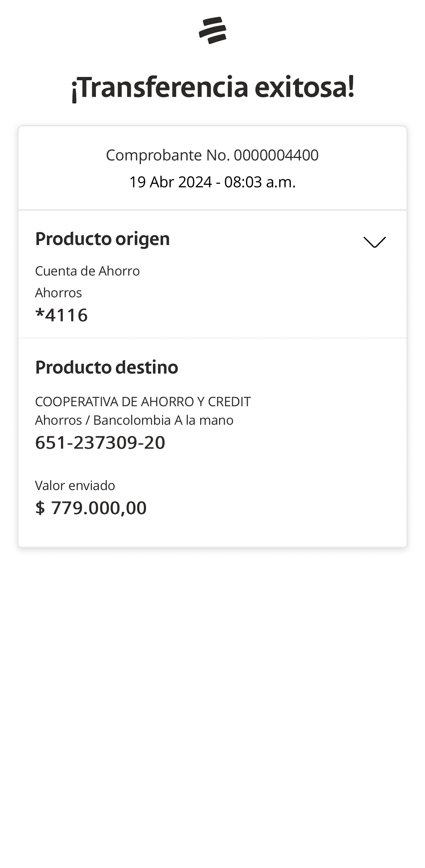The image size is (425, 868).
Task: Select COOPERATIVA DE AHORRO Y CREDIT name
Action: click(143, 402)
